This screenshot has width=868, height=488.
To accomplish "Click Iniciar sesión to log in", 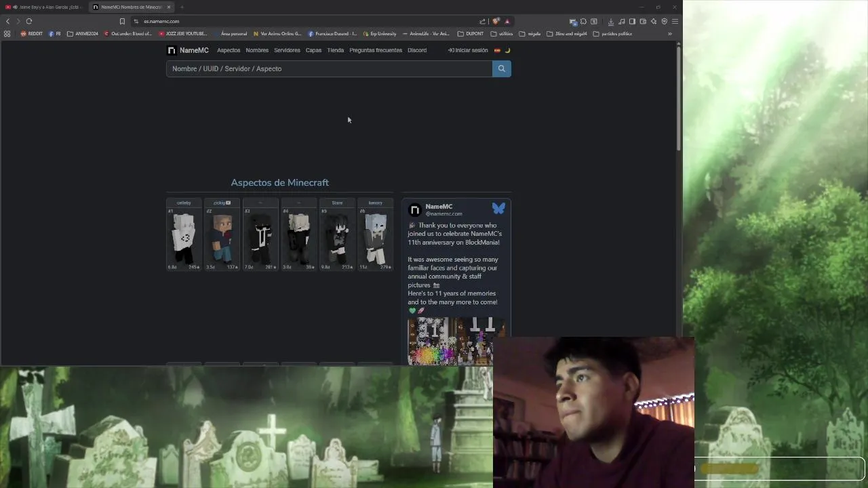I will point(468,50).
